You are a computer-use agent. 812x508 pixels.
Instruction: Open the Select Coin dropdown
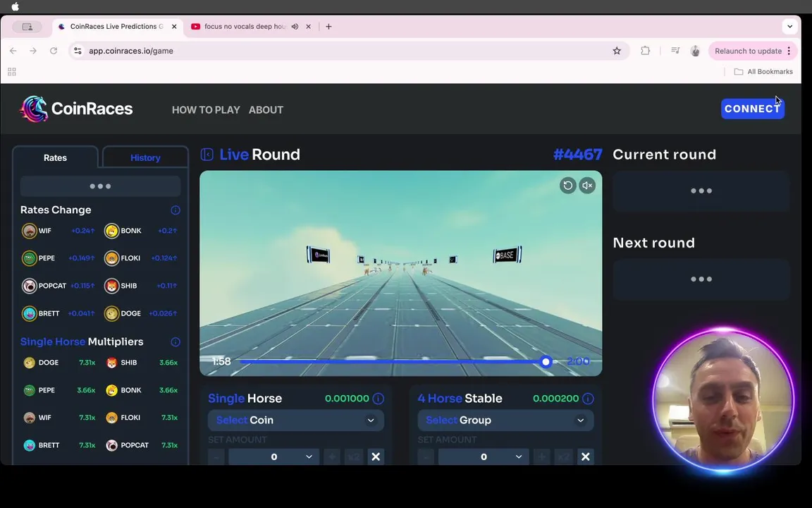coord(296,421)
